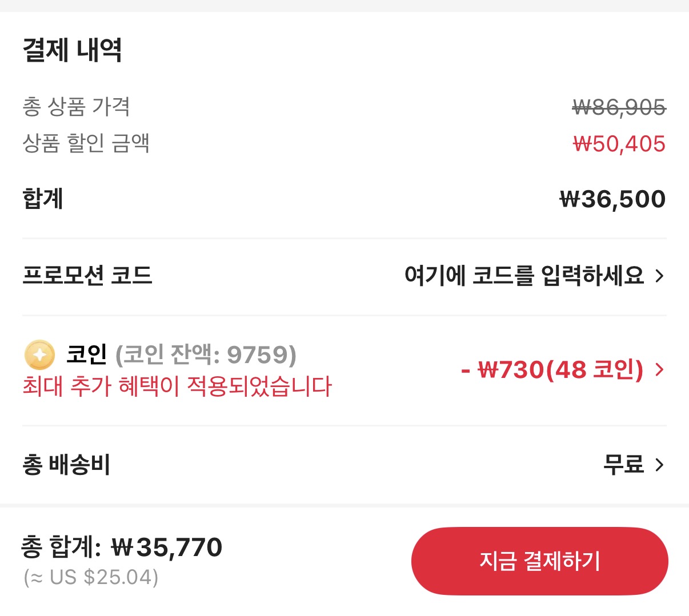The height and width of the screenshot is (616, 689).
Task: Click the 총 상품 가격 label
Action: 77,107
